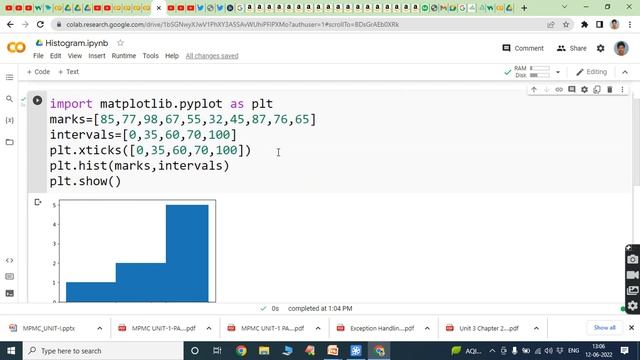This screenshot has height=360, width=640.
Task: Add a new Code cell
Action: click(38, 72)
